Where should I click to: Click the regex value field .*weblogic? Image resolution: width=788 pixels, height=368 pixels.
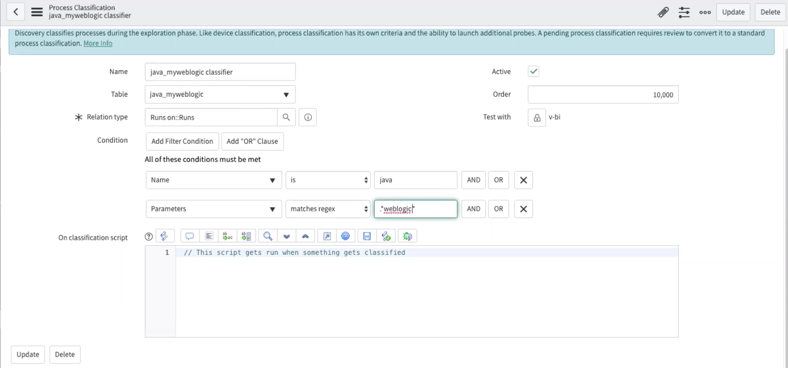pyautogui.click(x=416, y=209)
